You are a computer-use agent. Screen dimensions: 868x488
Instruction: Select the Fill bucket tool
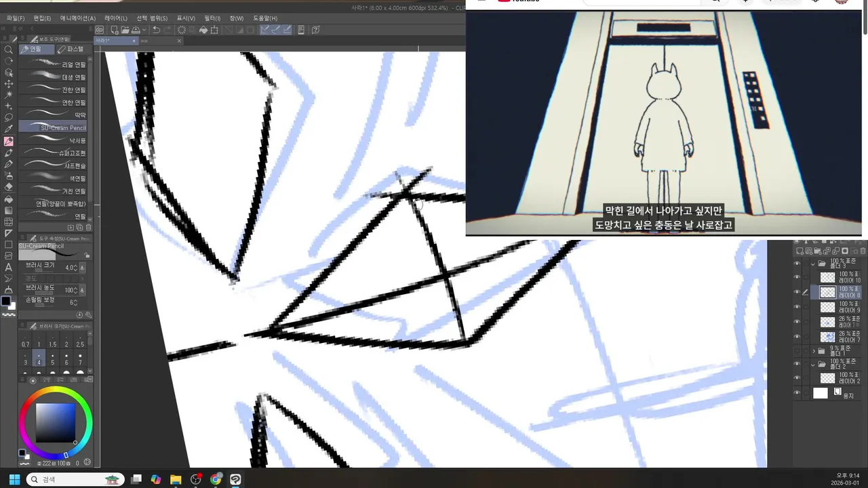[x=8, y=199]
